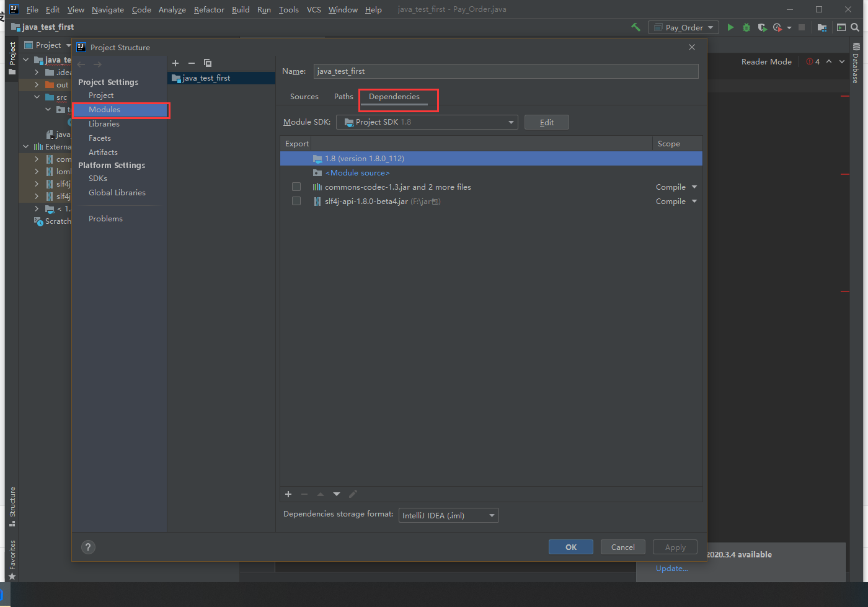The width and height of the screenshot is (868, 607).
Task: Add a dependency with the bottom plus icon
Action: 288,494
